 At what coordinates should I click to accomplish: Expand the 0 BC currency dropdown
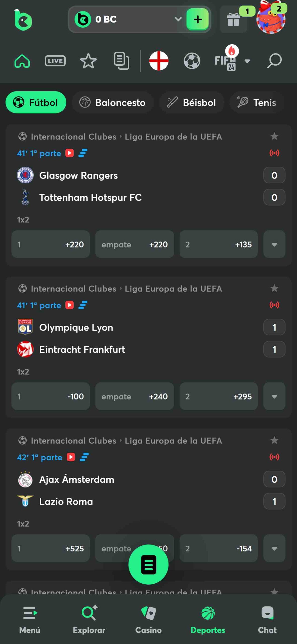pyautogui.click(x=178, y=19)
